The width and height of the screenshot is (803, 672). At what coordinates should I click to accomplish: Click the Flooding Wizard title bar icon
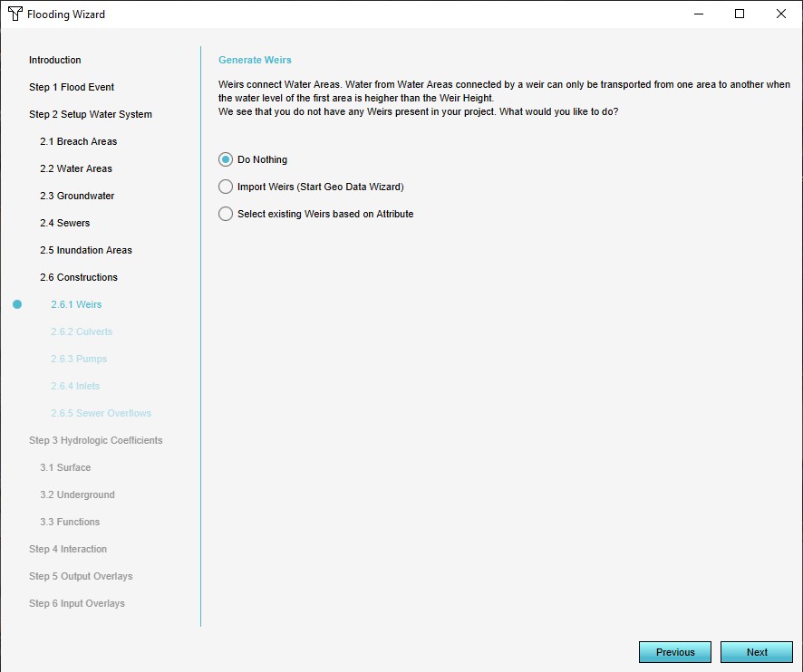[x=15, y=14]
